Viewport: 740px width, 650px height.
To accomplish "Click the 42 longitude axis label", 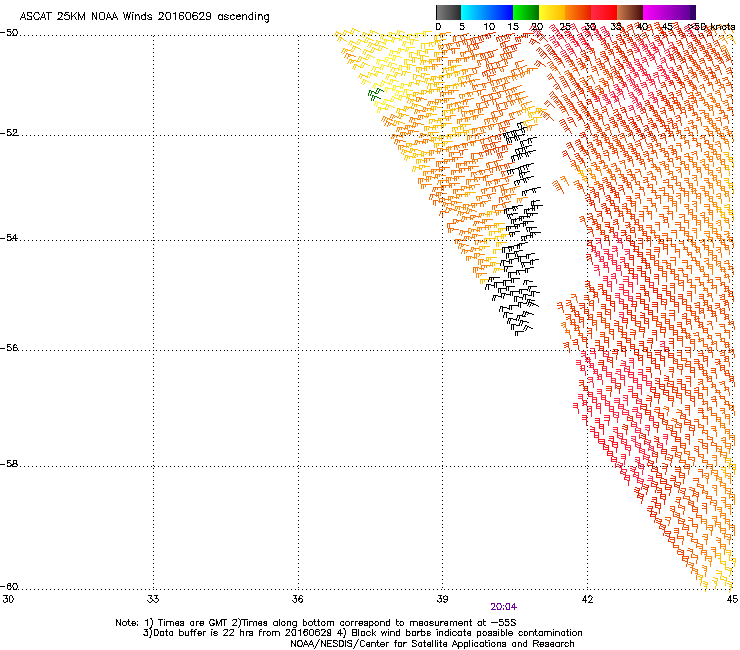I will pos(588,599).
